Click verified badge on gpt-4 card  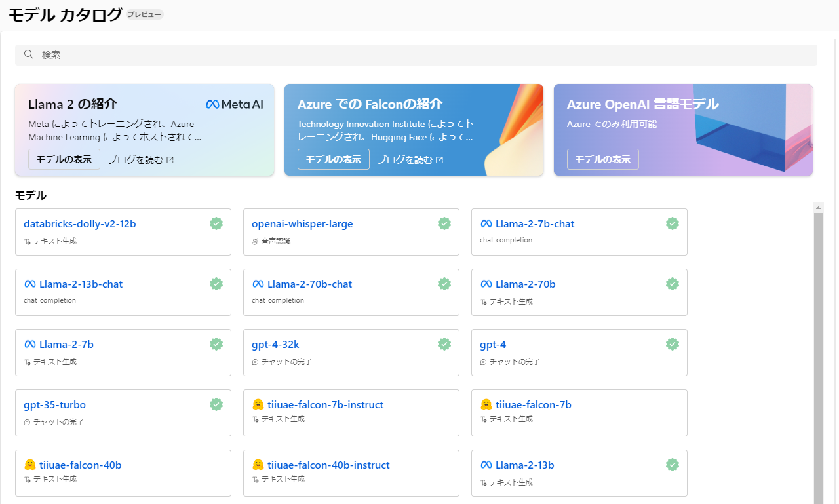point(673,344)
